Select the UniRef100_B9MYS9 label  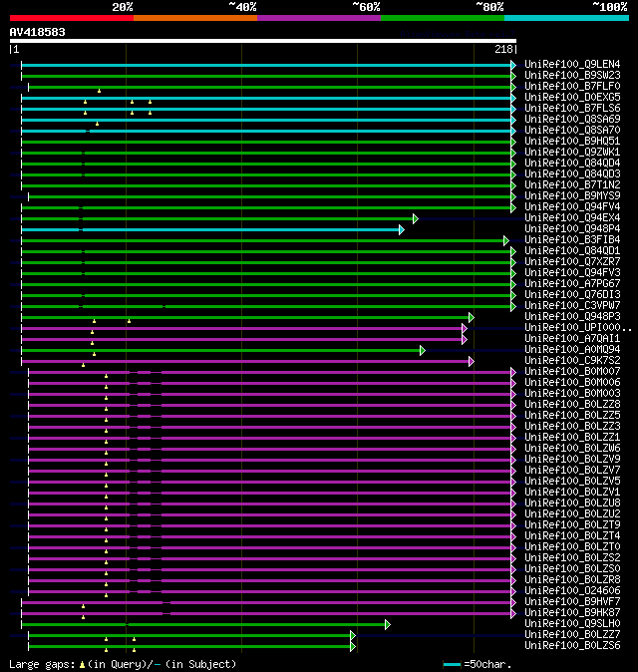tap(572, 195)
